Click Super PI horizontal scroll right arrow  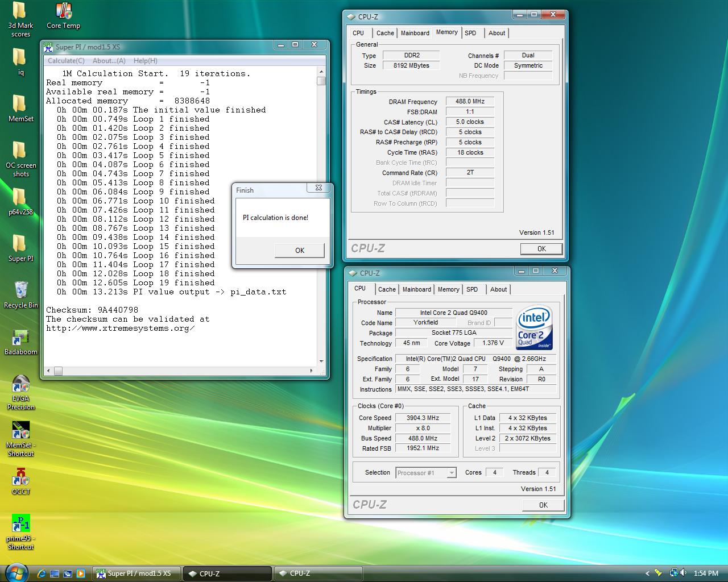pyautogui.click(x=311, y=371)
